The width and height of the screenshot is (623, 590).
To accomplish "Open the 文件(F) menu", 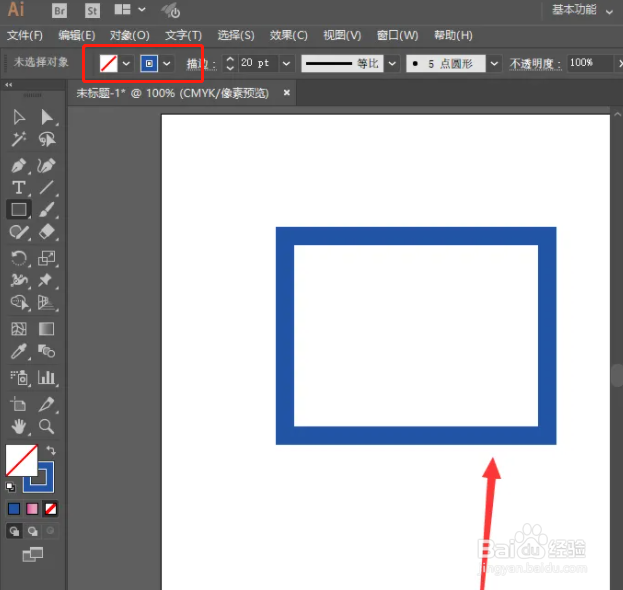I will pos(25,35).
